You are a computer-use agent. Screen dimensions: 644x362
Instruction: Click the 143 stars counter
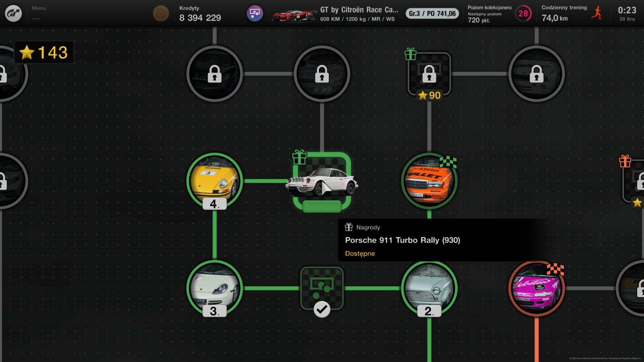44,52
